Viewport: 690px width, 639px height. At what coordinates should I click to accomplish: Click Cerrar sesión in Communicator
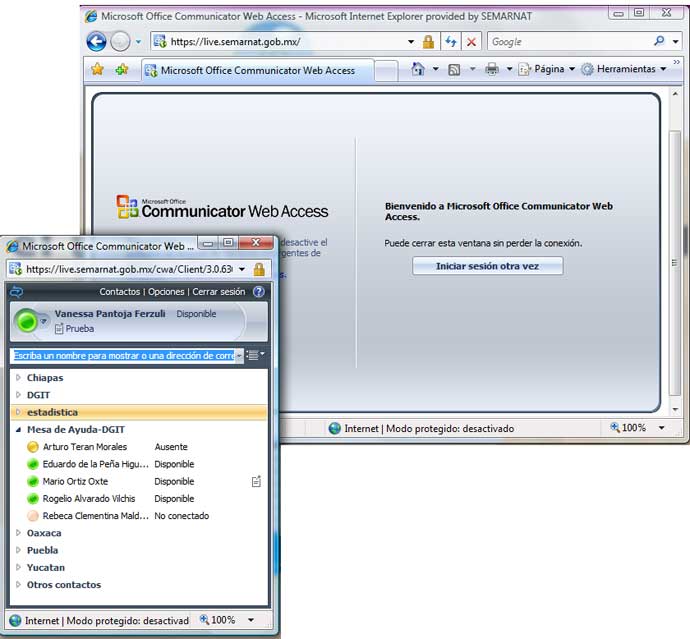219,292
